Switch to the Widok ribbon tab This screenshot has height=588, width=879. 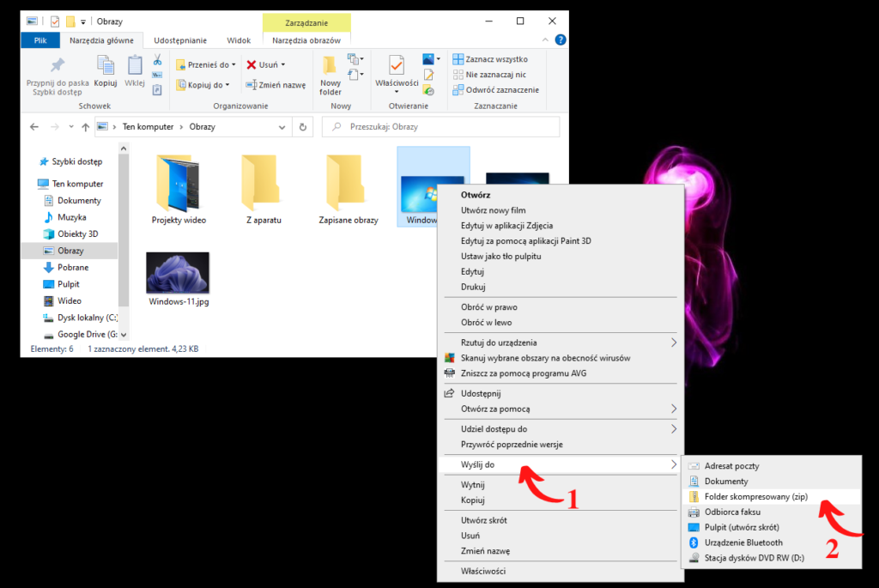pos(238,39)
